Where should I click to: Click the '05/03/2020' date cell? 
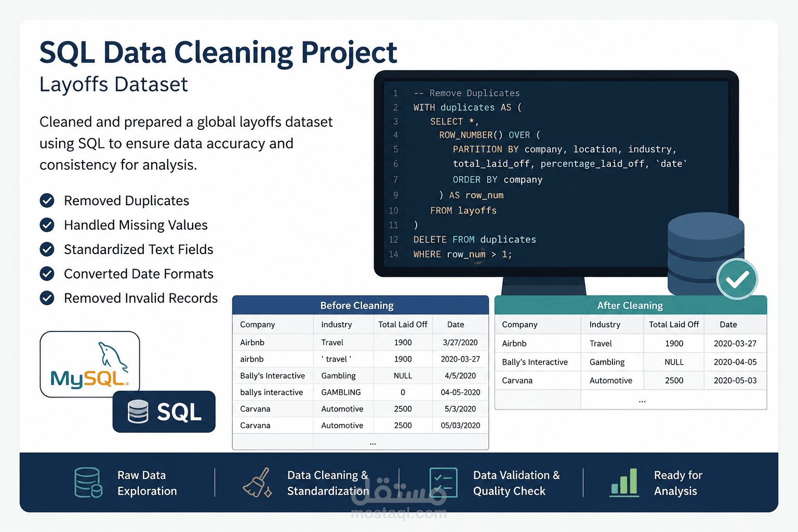(460, 425)
